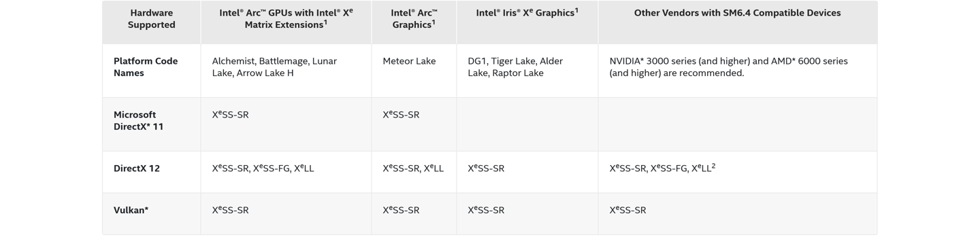Click XeSS-SR in DirectX 11 Arc Graphics cell
Image resolution: width=980 pixels, height=250 pixels.
(402, 114)
